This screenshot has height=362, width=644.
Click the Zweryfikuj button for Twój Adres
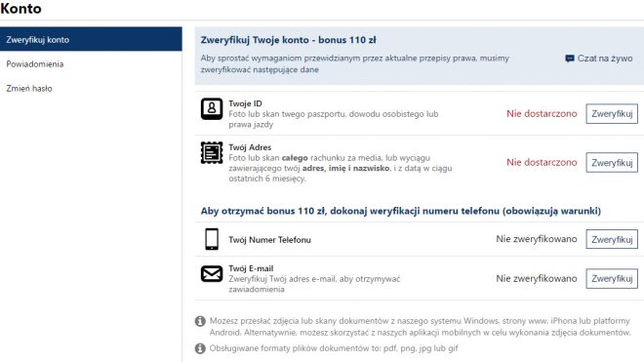tap(612, 163)
